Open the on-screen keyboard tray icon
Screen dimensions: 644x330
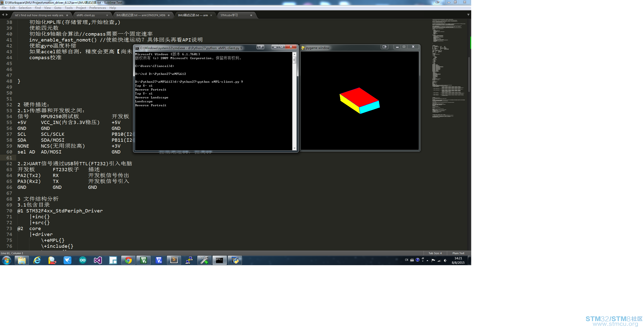pos(412,260)
